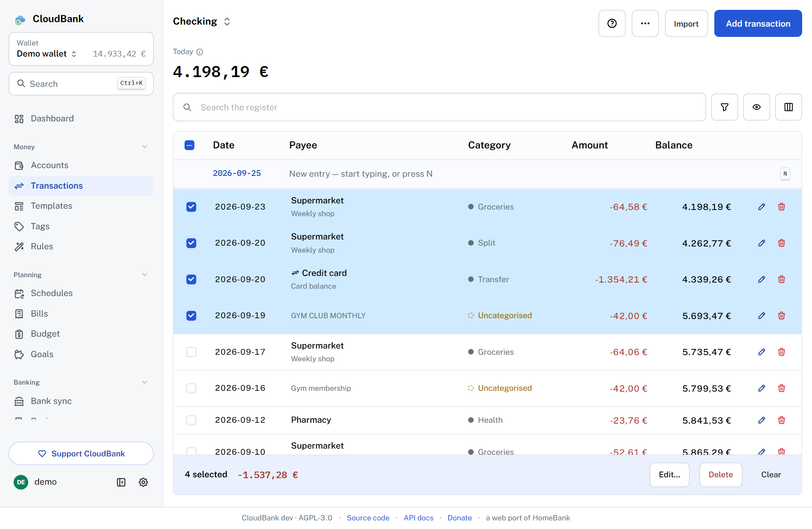Edit the Split -76,49 € transaction
This screenshot has width=812, height=529.
(x=762, y=243)
